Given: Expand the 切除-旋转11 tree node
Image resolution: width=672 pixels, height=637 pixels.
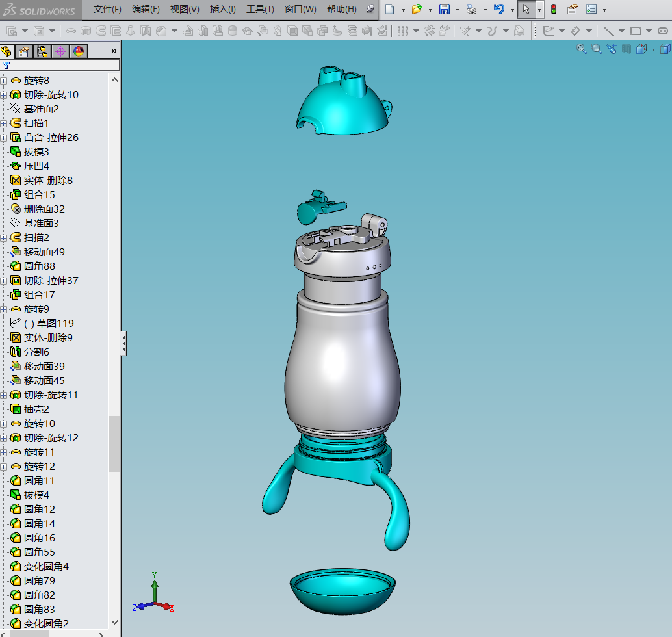Looking at the screenshot, I should point(4,395).
